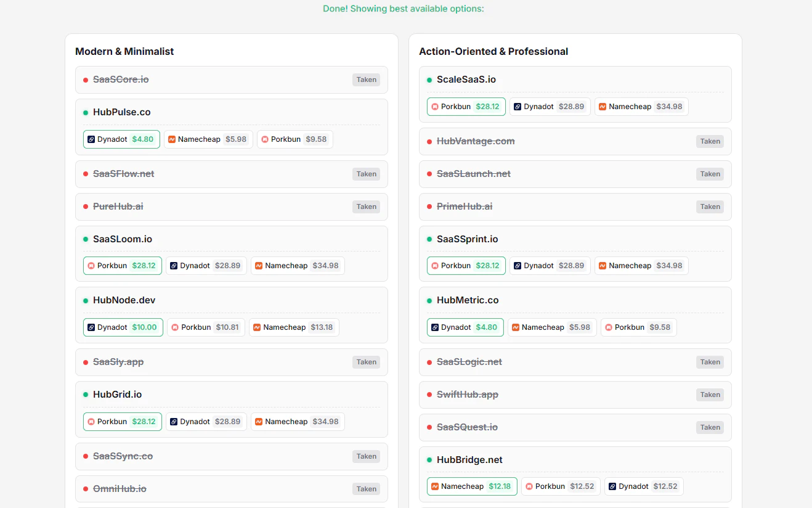Click Dynadot icon under HubPulse.co

point(91,139)
